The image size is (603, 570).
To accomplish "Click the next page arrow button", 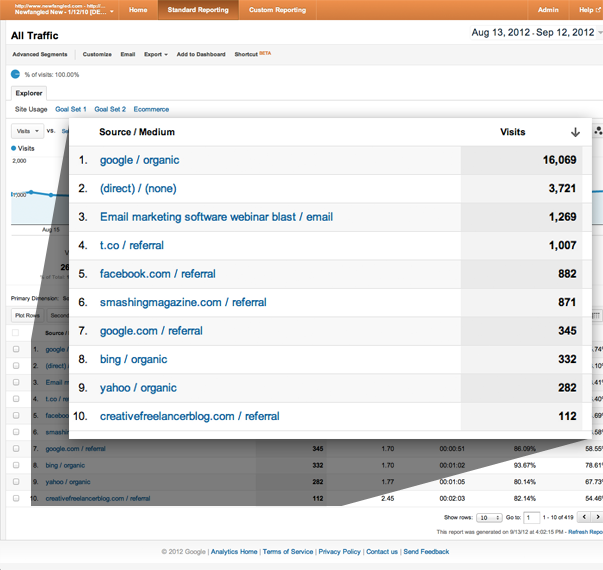I will [597, 517].
